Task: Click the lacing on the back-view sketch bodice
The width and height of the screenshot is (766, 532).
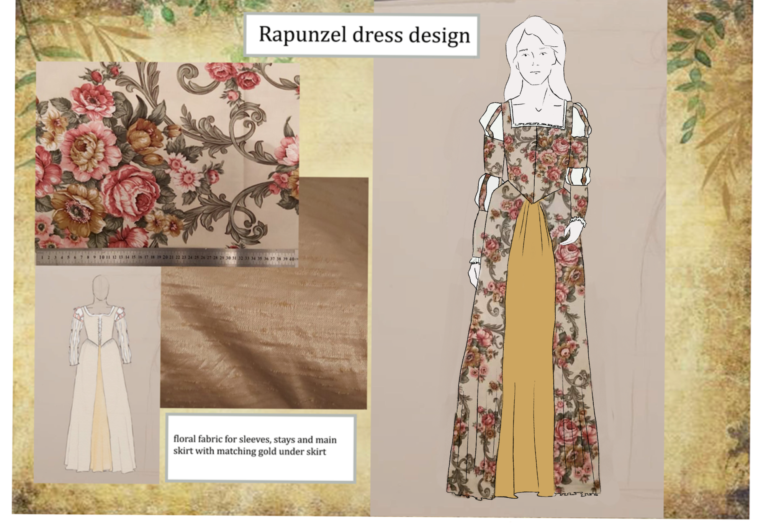Action: point(100,329)
